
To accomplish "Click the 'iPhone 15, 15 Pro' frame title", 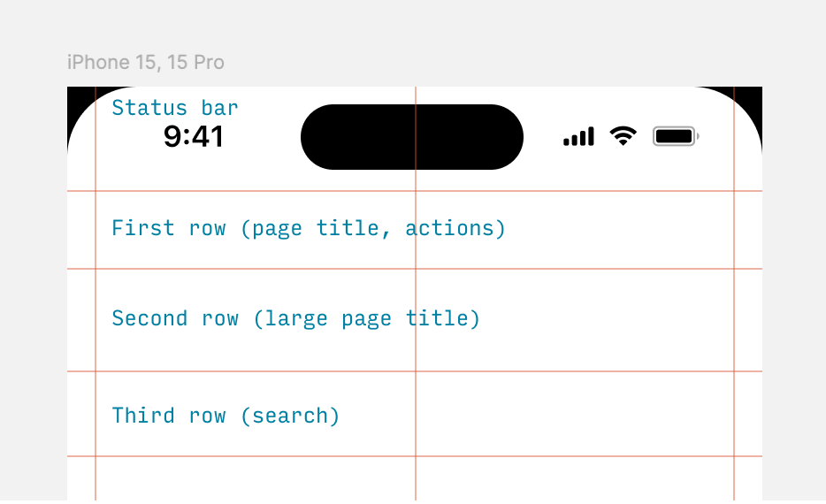I will point(145,62).
